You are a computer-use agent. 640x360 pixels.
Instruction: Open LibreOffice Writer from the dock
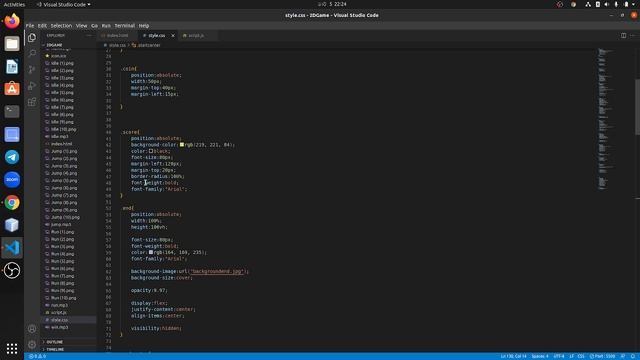12,67
